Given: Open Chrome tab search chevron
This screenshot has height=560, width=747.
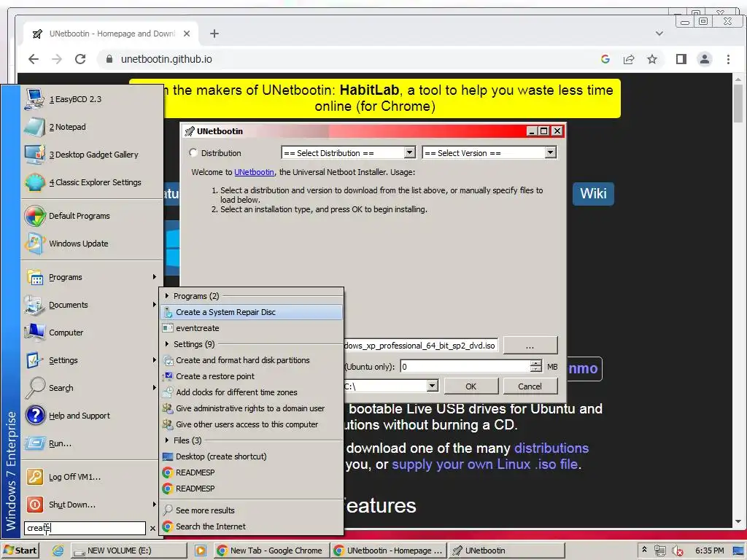Looking at the screenshot, I should 659,34.
